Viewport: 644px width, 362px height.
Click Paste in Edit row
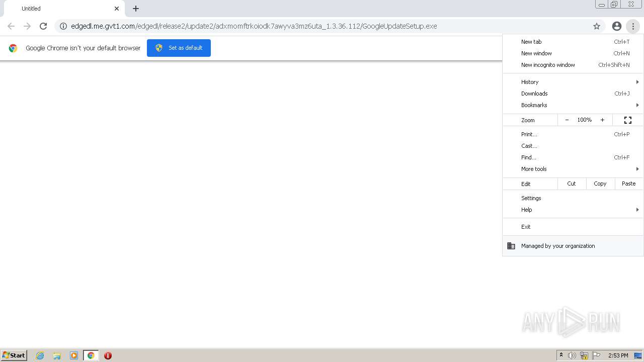point(629,184)
